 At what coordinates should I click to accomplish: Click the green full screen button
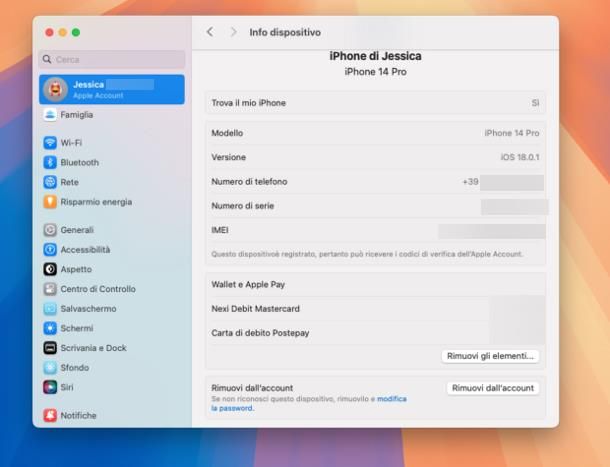[76, 32]
